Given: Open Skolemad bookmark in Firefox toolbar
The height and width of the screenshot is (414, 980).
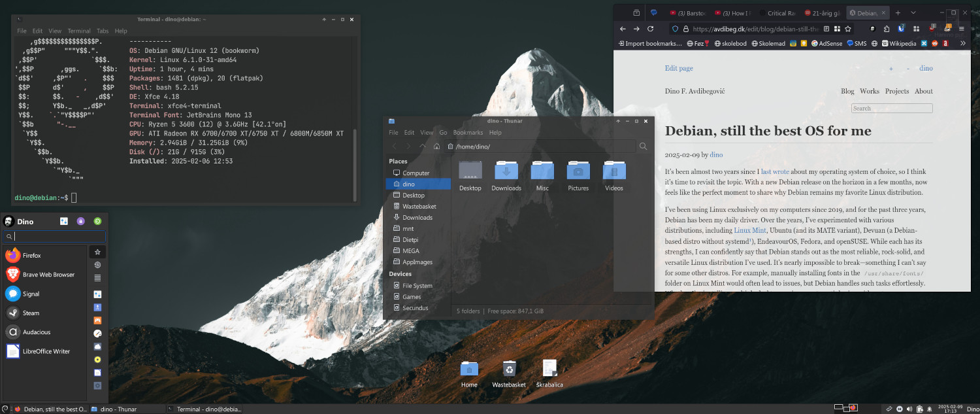Looking at the screenshot, I should 769,44.
